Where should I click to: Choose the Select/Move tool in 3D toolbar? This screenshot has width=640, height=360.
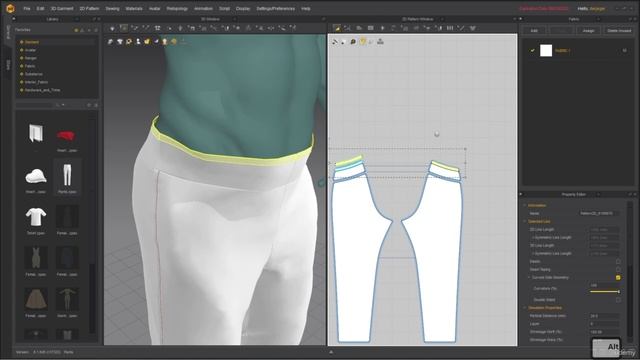pos(124,28)
